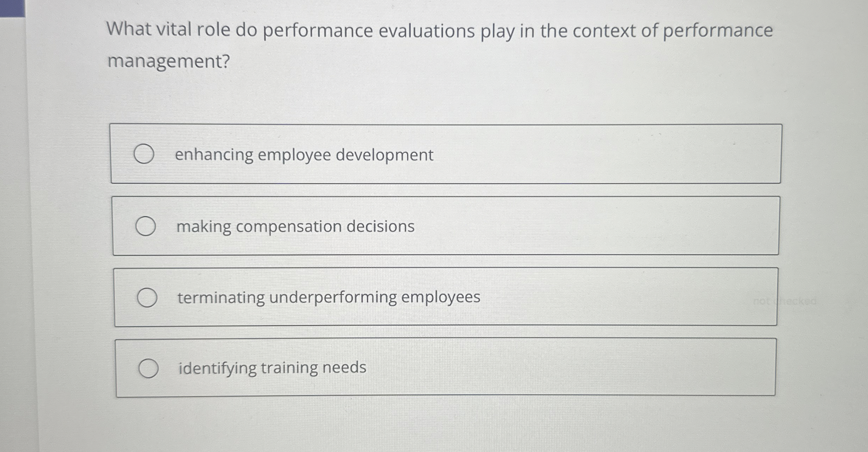Select the radio button for terminating underperforming employees
Viewport: 868px width, 452px height.
[x=148, y=297]
